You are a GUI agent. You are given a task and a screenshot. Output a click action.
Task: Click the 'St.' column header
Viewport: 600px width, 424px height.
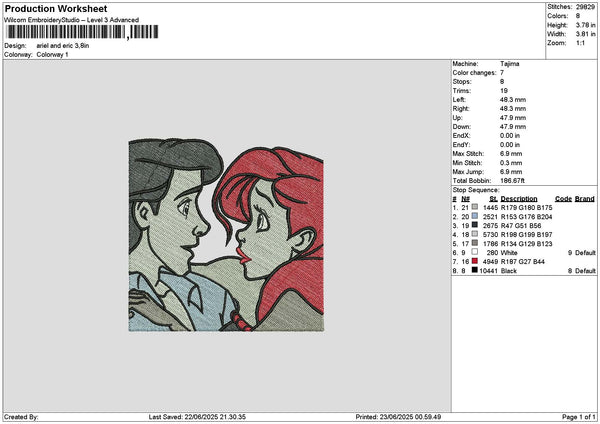pyautogui.click(x=494, y=199)
